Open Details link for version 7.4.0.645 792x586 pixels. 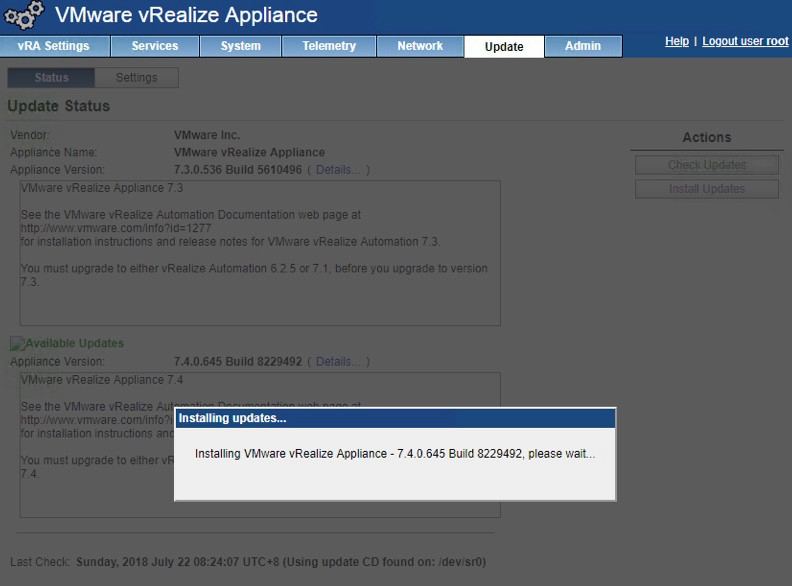click(x=337, y=362)
